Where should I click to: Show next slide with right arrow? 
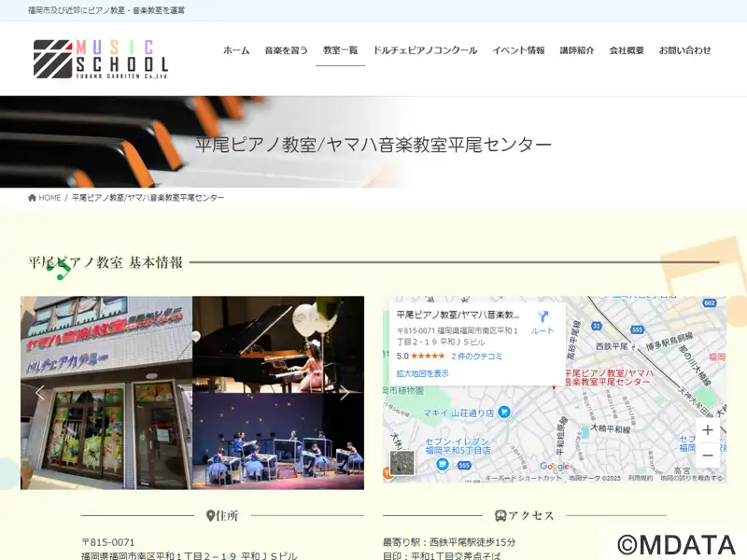tap(345, 393)
